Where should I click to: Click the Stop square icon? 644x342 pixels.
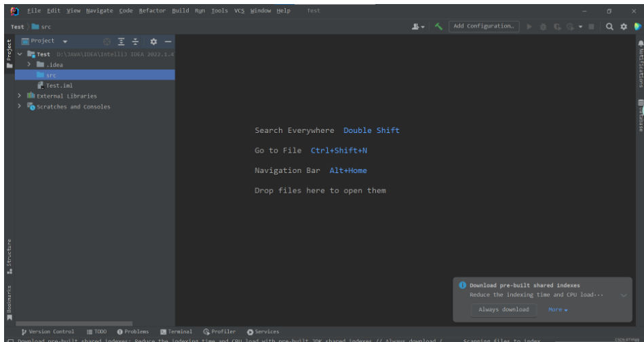(x=592, y=26)
